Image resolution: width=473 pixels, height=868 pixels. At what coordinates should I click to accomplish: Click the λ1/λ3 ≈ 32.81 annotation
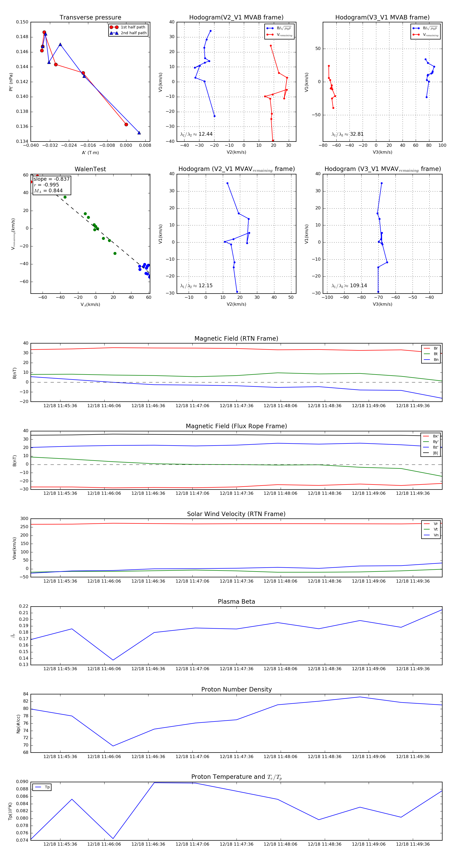pyautogui.click(x=347, y=134)
